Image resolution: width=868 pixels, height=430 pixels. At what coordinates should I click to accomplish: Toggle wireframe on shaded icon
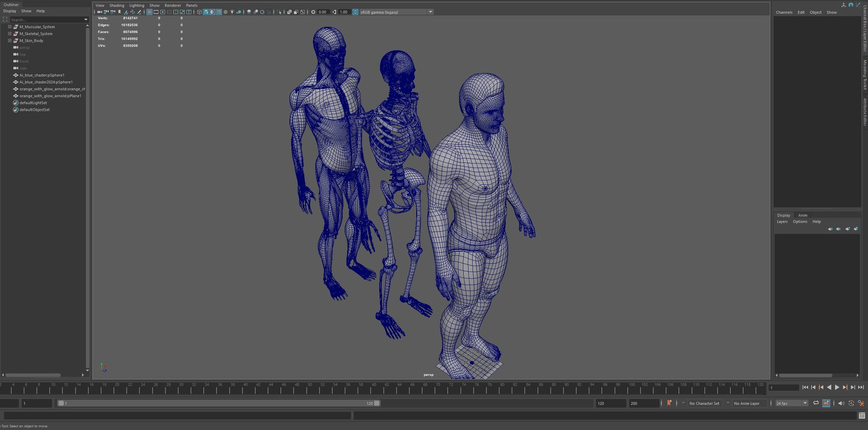(x=218, y=12)
